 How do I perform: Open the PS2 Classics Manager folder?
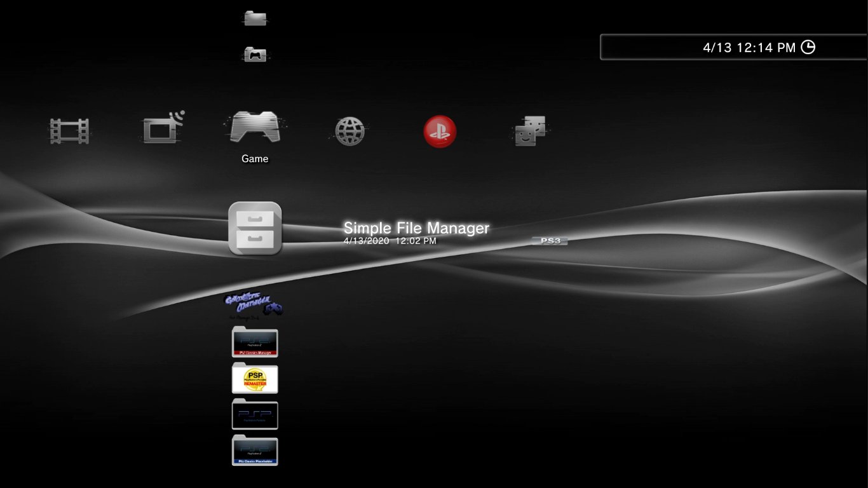(x=255, y=342)
